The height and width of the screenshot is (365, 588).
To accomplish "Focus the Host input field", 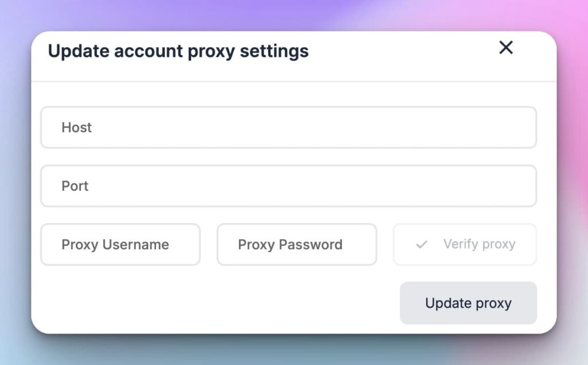I will (x=288, y=127).
